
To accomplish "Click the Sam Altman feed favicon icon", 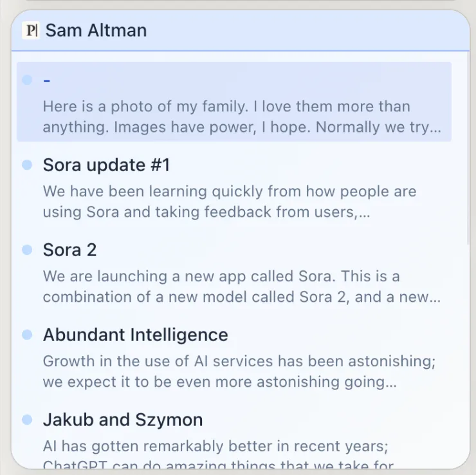I will pos(31,30).
